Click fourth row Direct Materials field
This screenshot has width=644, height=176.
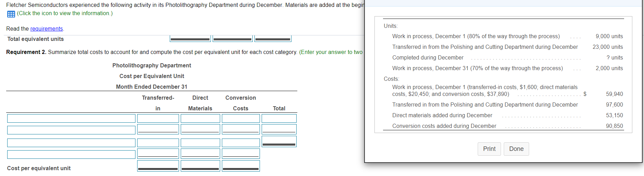click(200, 153)
